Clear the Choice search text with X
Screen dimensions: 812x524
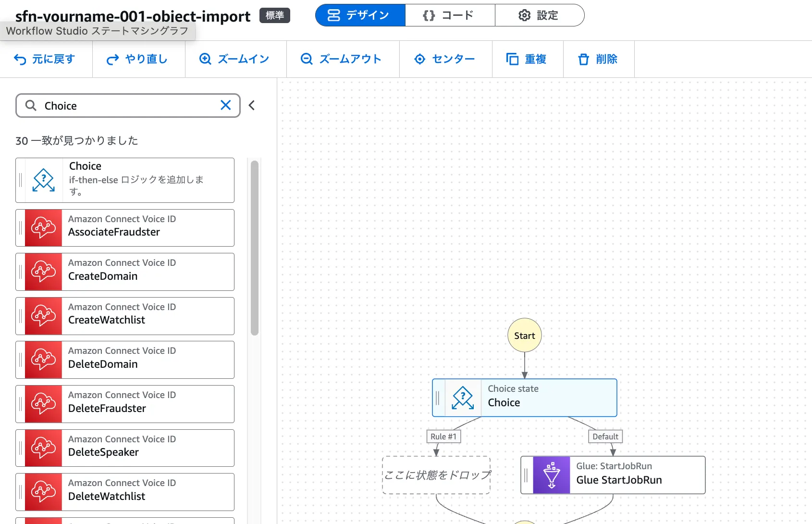[x=225, y=105]
